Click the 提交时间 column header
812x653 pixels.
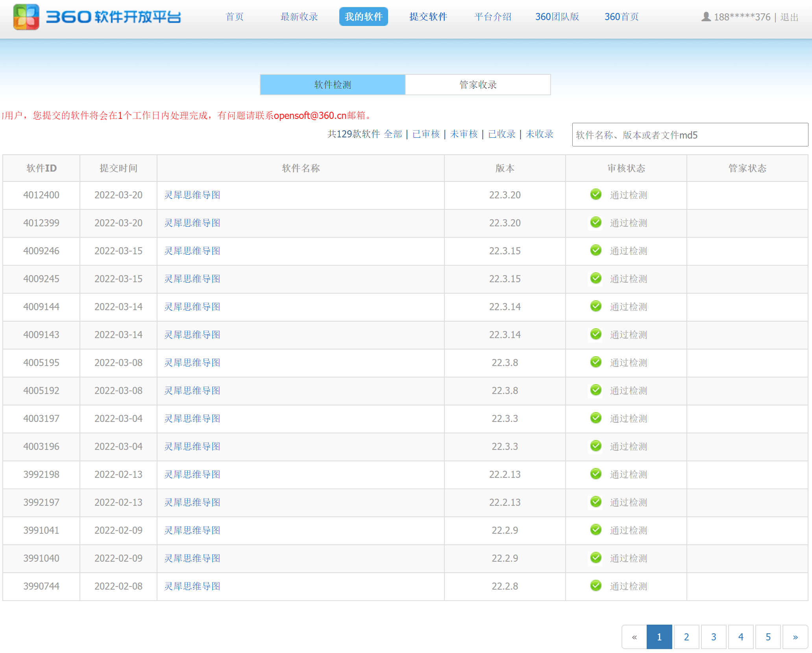(118, 168)
